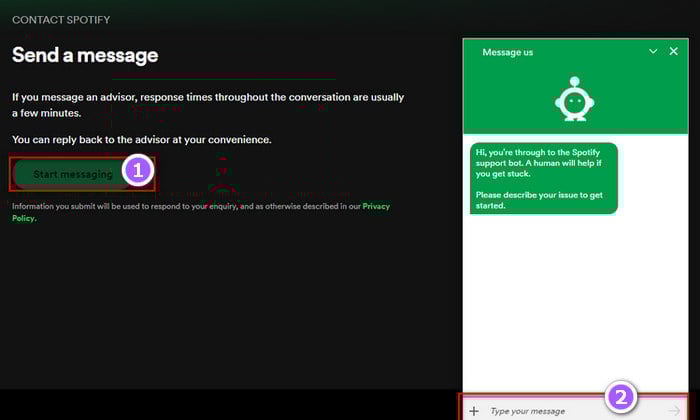Click the 'Message us' chat header title
The image size is (700, 420).
[x=508, y=52]
